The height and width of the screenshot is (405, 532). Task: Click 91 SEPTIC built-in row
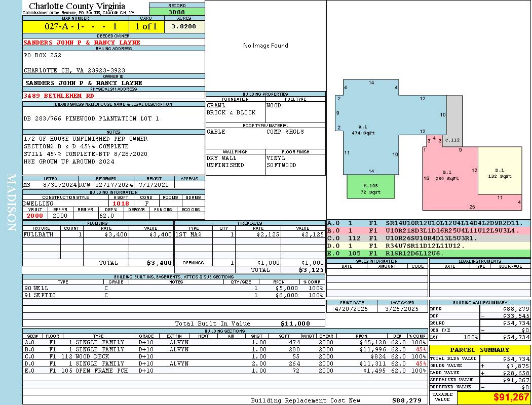point(174,295)
